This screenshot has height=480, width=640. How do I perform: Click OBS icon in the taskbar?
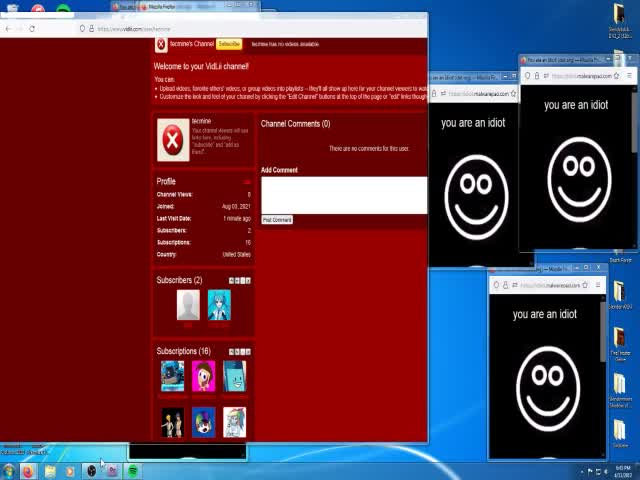(91, 471)
